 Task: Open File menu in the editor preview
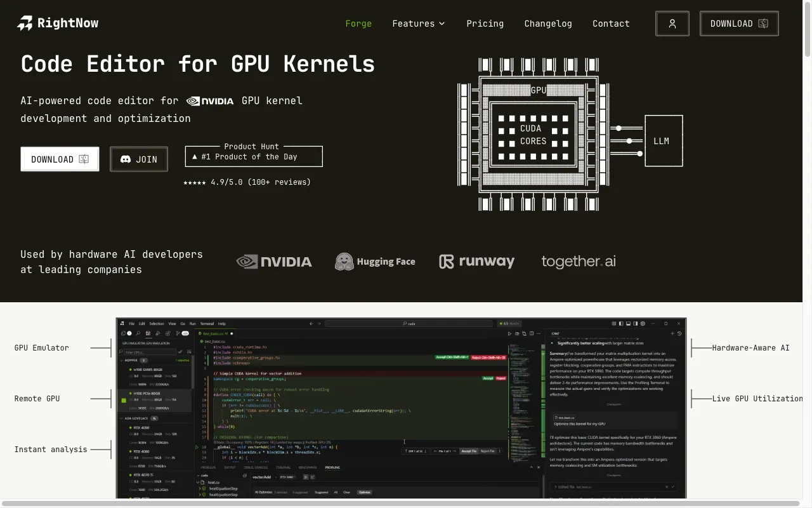131,324
